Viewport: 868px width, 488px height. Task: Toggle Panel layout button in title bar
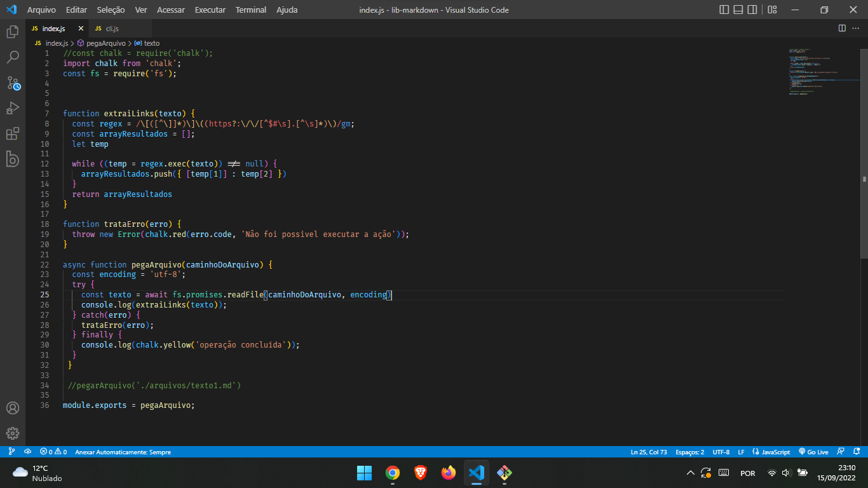738,10
